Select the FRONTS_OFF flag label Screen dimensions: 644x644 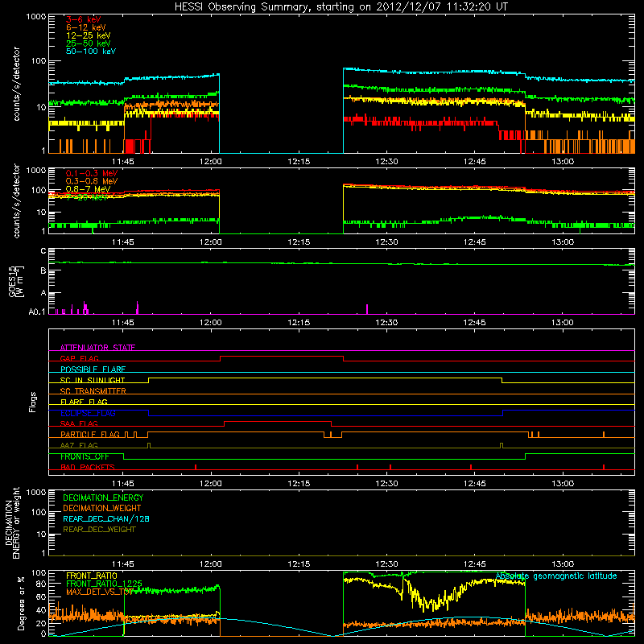85,456
